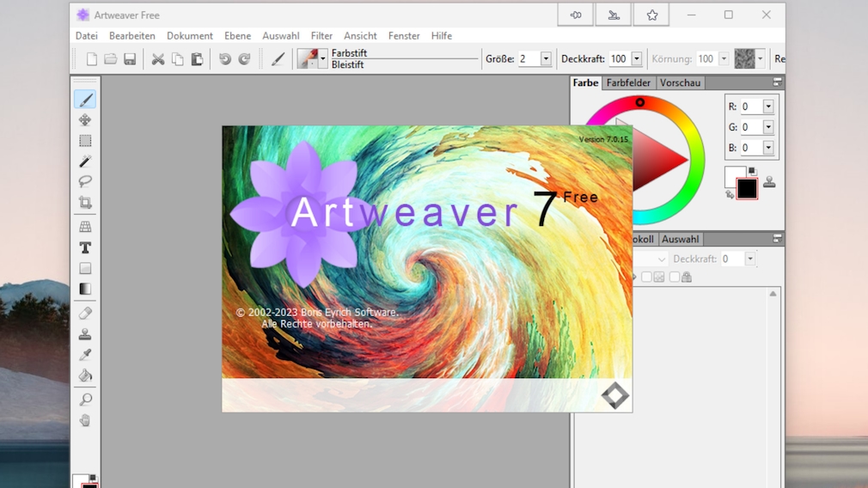Select the Brush tool in toolbox

85,100
